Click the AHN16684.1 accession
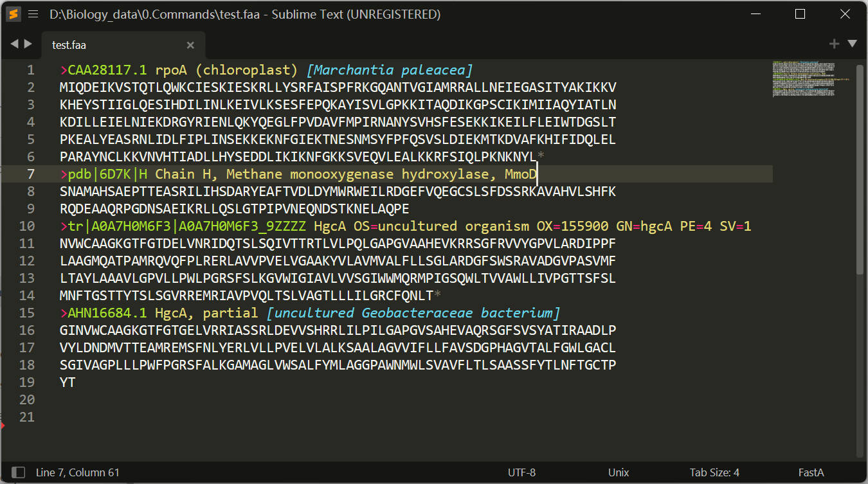The height and width of the screenshot is (484, 868). tap(107, 313)
